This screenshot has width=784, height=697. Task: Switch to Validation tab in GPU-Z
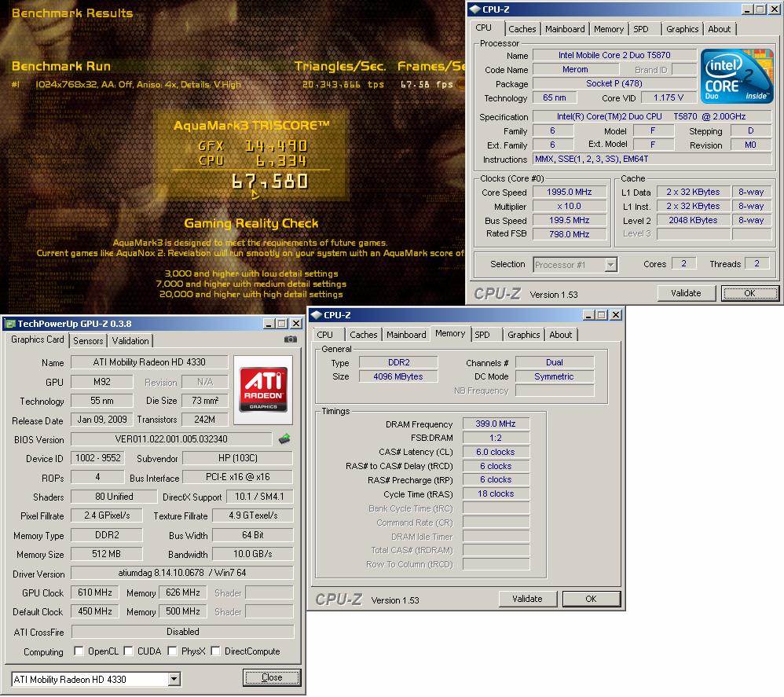tap(130, 340)
